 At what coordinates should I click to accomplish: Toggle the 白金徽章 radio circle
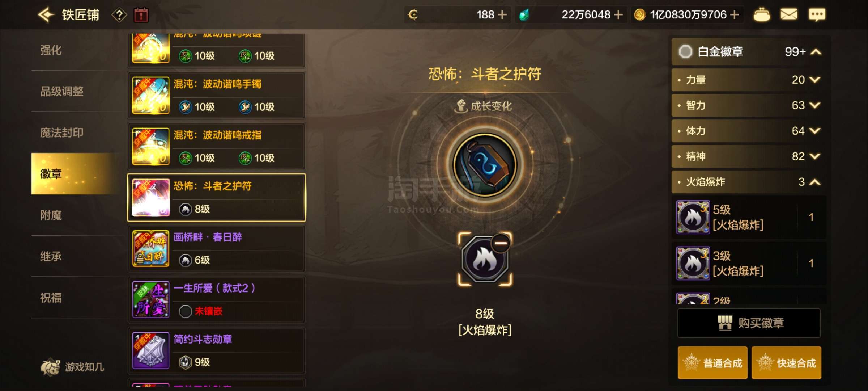click(x=685, y=52)
